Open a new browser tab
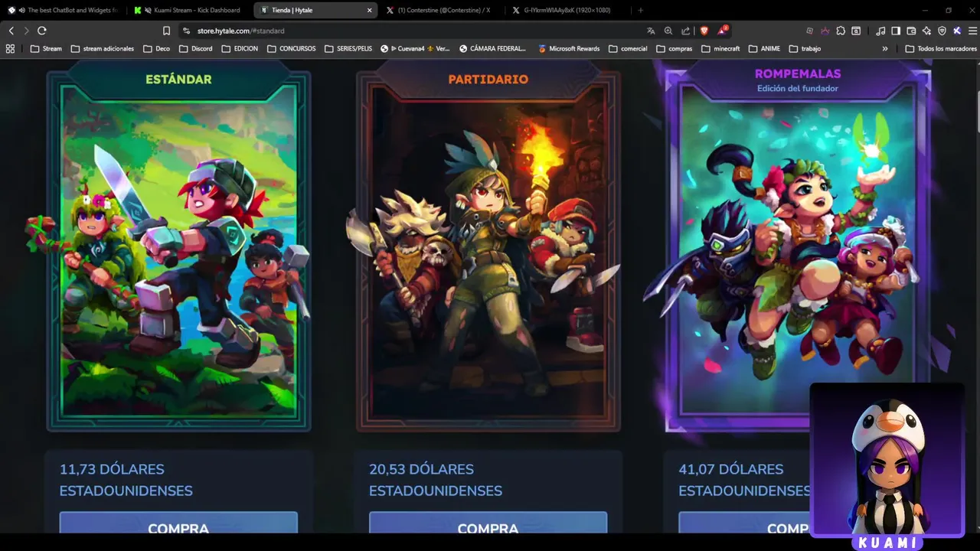This screenshot has width=980, height=551. [x=640, y=10]
